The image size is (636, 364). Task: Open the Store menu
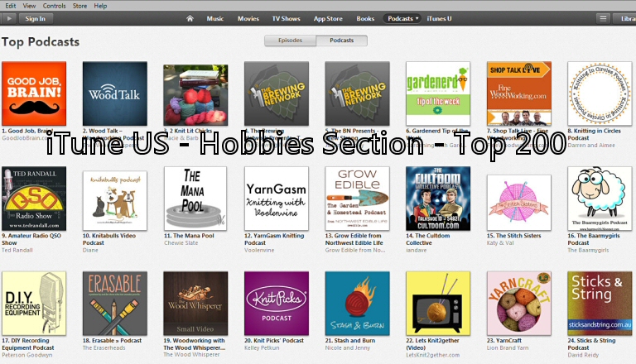80,6
